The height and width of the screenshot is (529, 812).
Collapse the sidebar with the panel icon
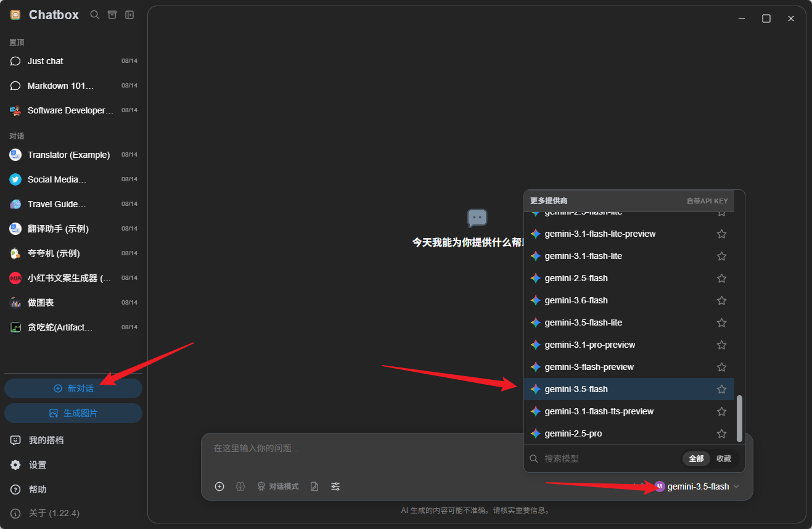pos(129,15)
